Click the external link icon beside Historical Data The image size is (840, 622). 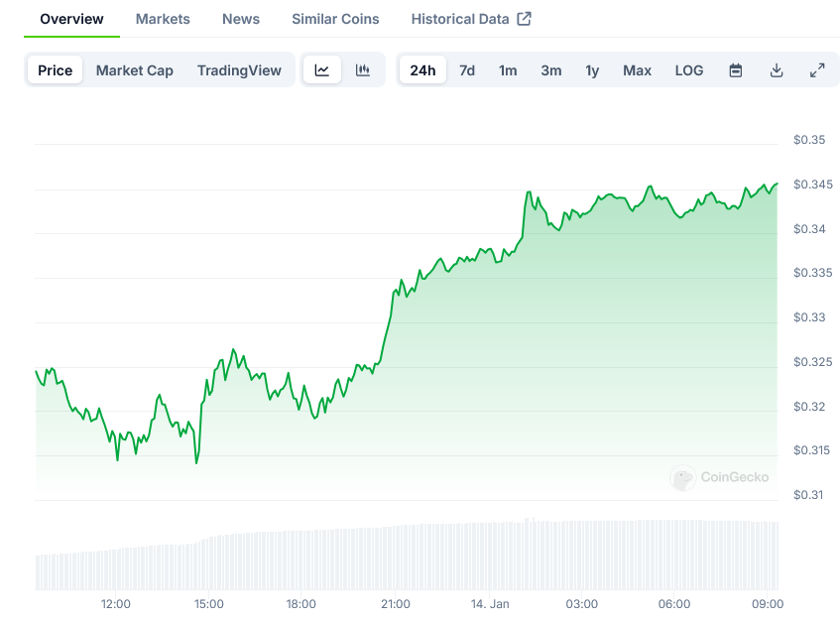coord(525,19)
